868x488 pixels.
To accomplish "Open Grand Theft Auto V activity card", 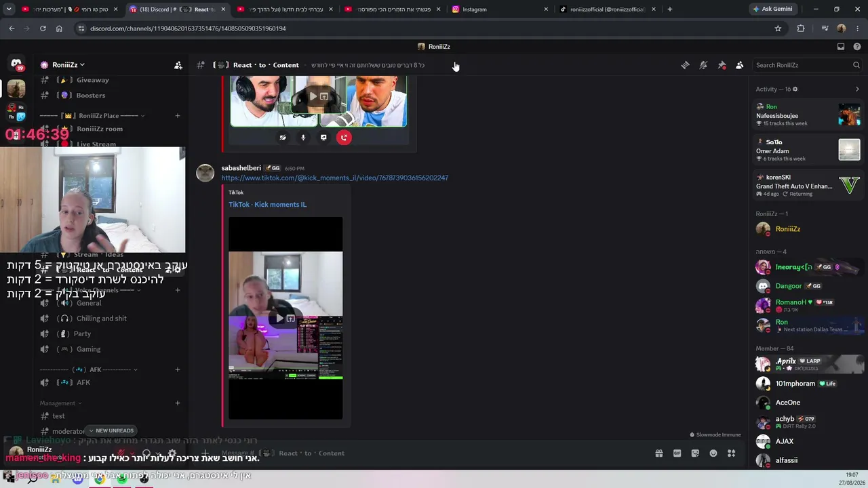I will click(808, 185).
